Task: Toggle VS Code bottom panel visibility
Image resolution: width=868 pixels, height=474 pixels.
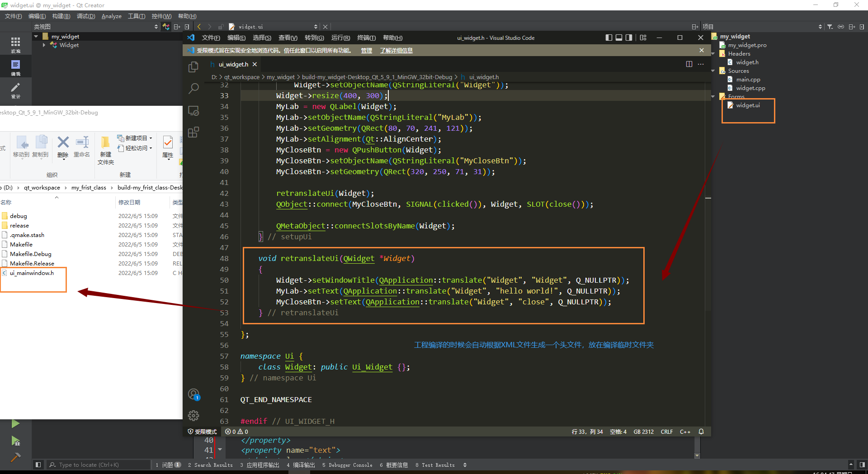Action: pos(619,38)
